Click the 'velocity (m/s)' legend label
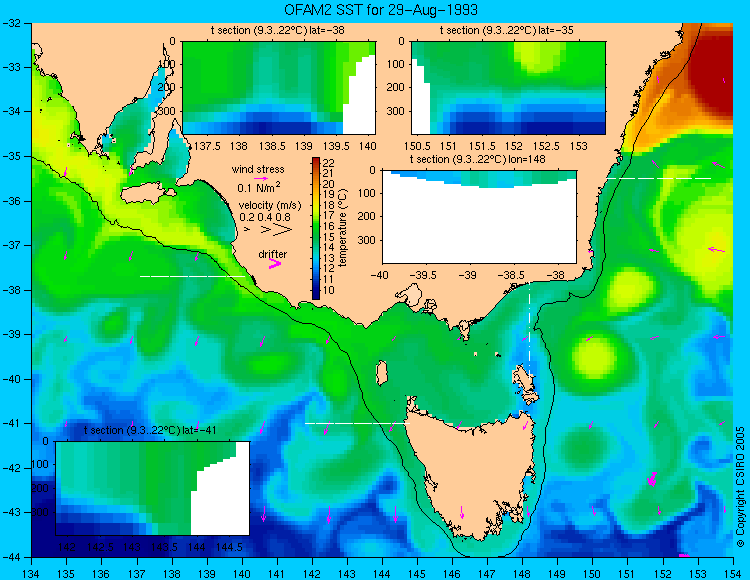This screenshot has width=750, height=580. pyautogui.click(x=270, y=206)
